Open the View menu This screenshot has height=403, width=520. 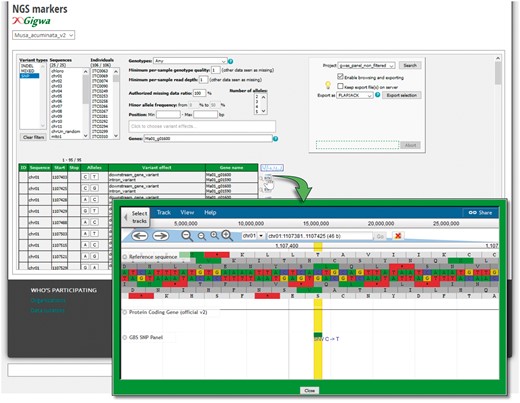187,212
